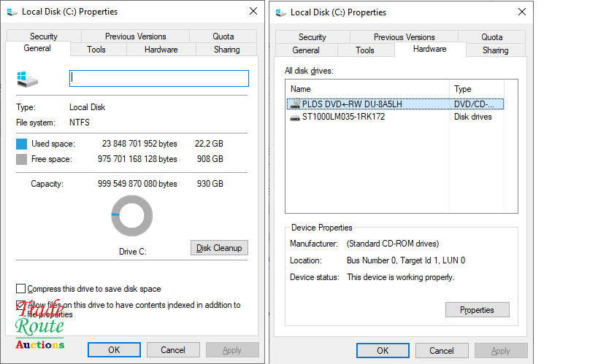Click the ST1000LM035 disk drive icon
This screenshot has height=364, width=598.
pyautogui.click(x=294, y=117)
